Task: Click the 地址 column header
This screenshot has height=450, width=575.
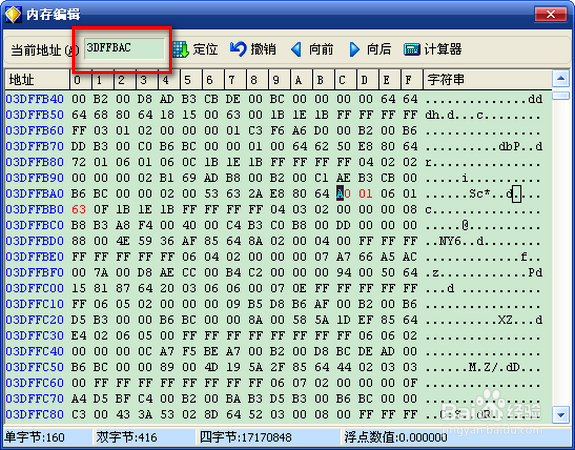Action: click(37, 79)
